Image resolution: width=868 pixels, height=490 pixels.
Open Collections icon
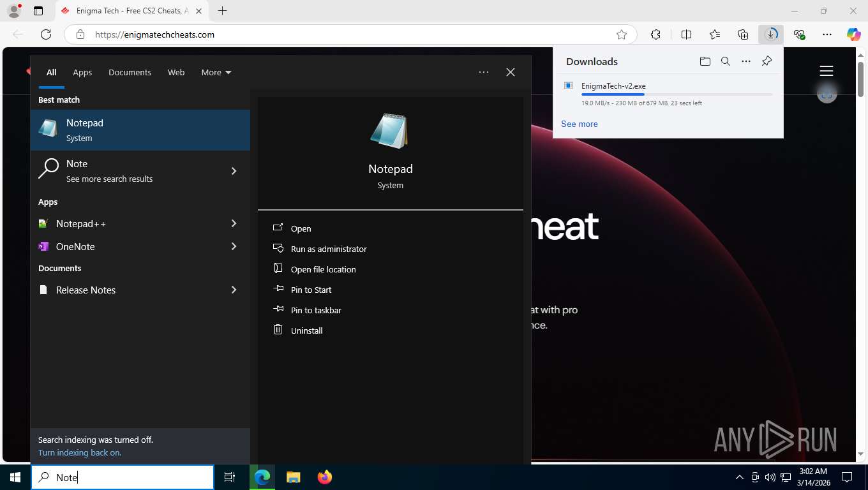(x=743, y=34)
